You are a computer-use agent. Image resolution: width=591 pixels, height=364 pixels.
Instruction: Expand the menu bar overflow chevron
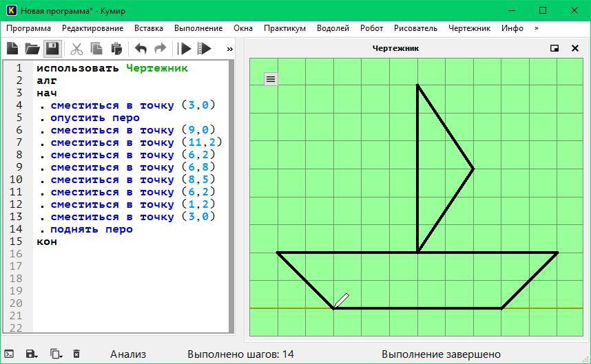point(536,28)
